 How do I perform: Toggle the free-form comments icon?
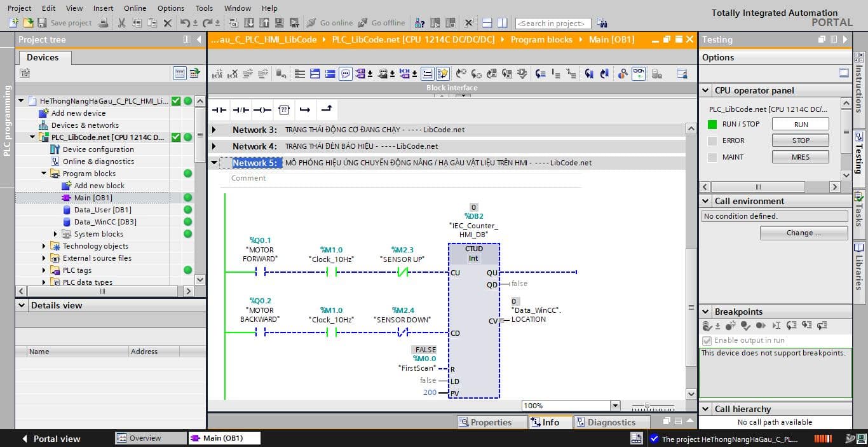click(346, 74)
